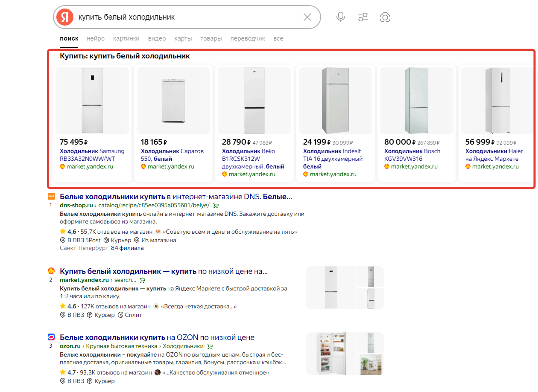This screenshot has height=392, width=538.
Task: Click the large fridge thumbnail beside Yandex Market result
Action: pos(330,287)
